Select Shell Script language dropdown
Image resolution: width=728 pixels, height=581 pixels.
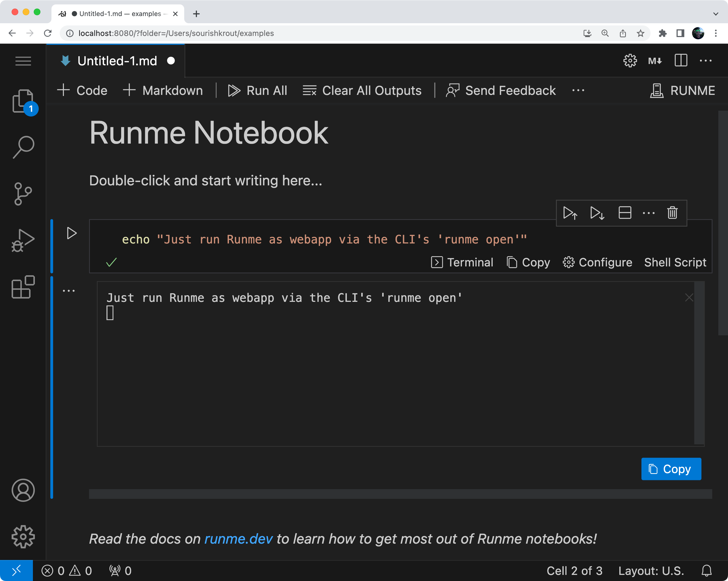[x=675, y=261]
